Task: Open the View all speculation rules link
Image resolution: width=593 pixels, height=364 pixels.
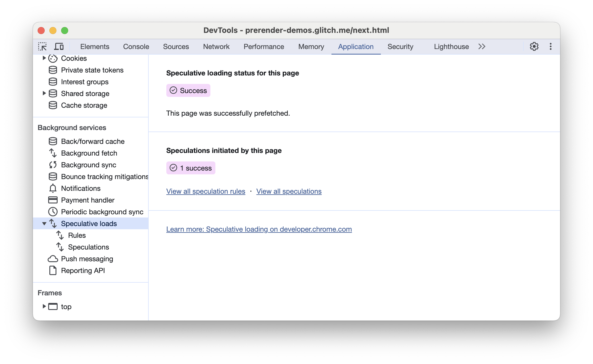Action: (205, 191)
